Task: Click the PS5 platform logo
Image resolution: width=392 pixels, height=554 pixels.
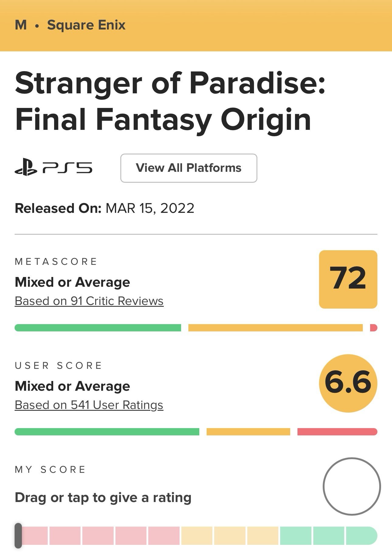Action: point(53,168)
